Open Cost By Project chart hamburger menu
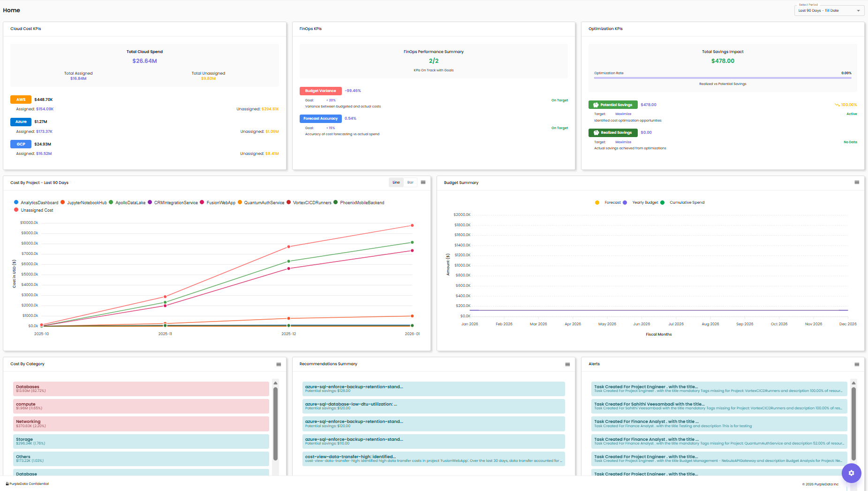 point(423,183)
